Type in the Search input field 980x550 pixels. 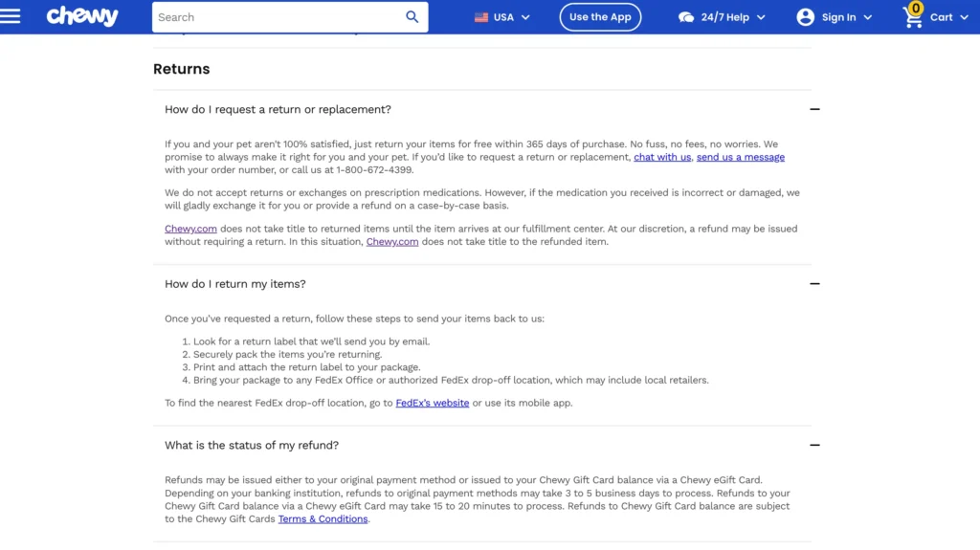point(278,17)
